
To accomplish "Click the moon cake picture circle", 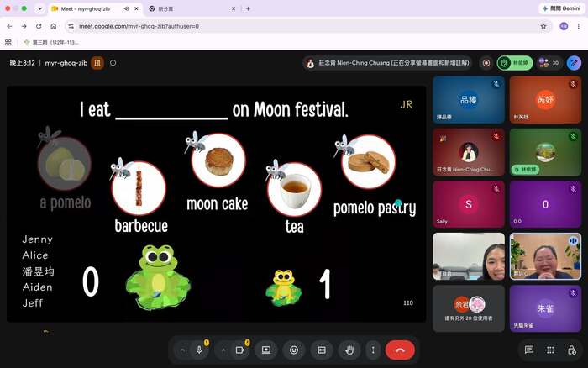I will click(218, 160).
